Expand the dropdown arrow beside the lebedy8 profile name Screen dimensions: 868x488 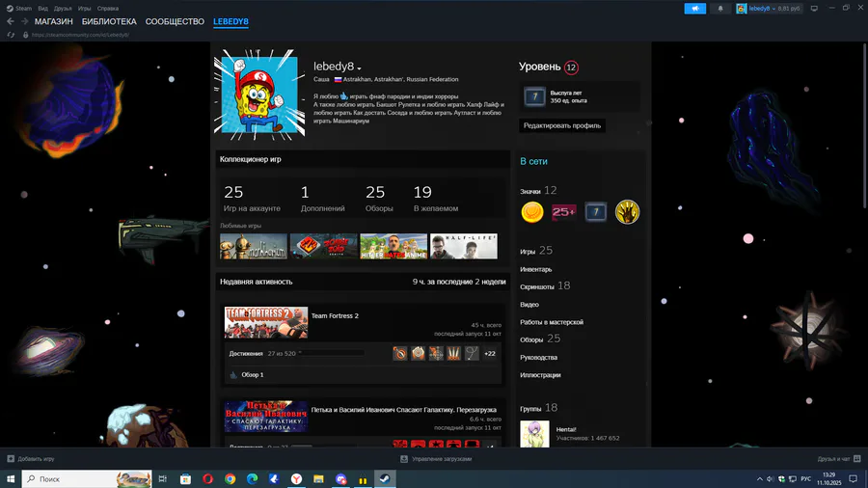point(360,68)
